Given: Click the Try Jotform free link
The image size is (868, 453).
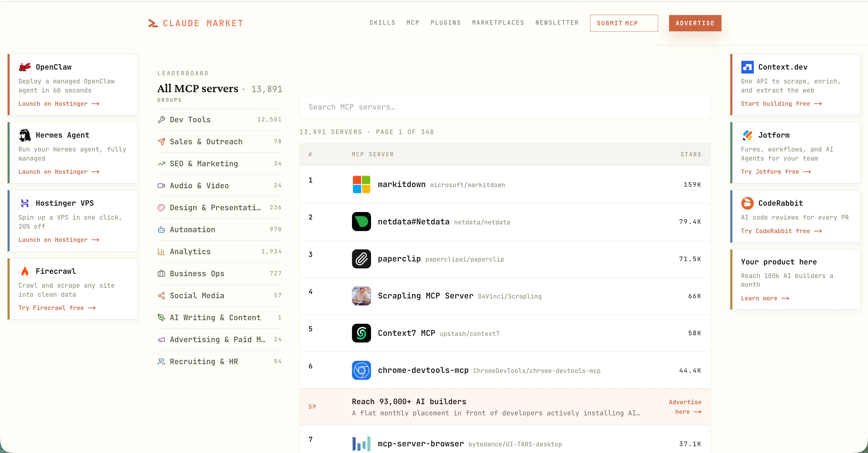Looking at the screenshot, I should pos(776,172).
